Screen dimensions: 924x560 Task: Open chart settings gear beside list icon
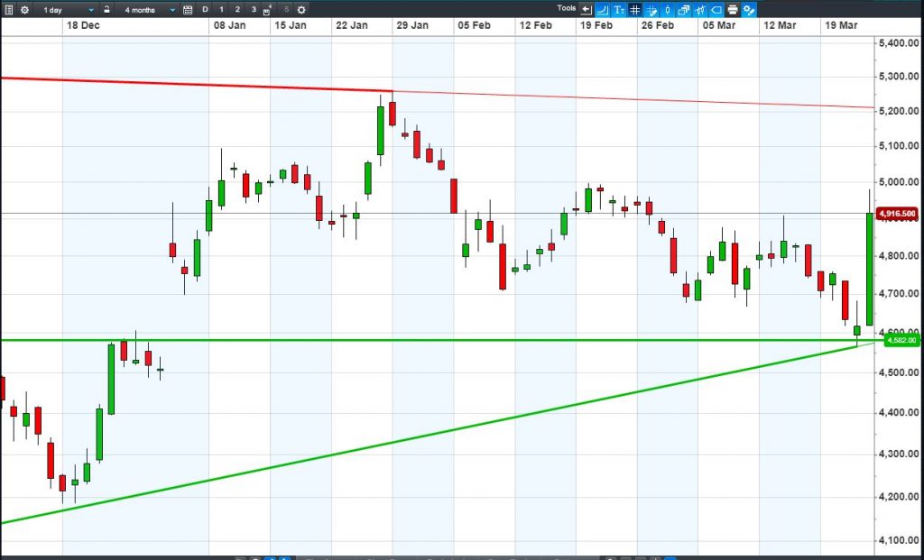point(24,10)
